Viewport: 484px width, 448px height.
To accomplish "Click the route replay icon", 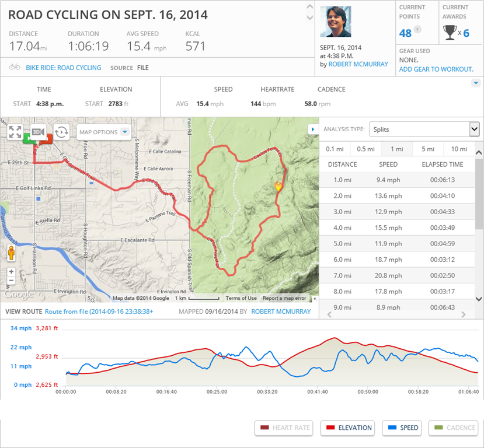I will (x=61, y=132).
